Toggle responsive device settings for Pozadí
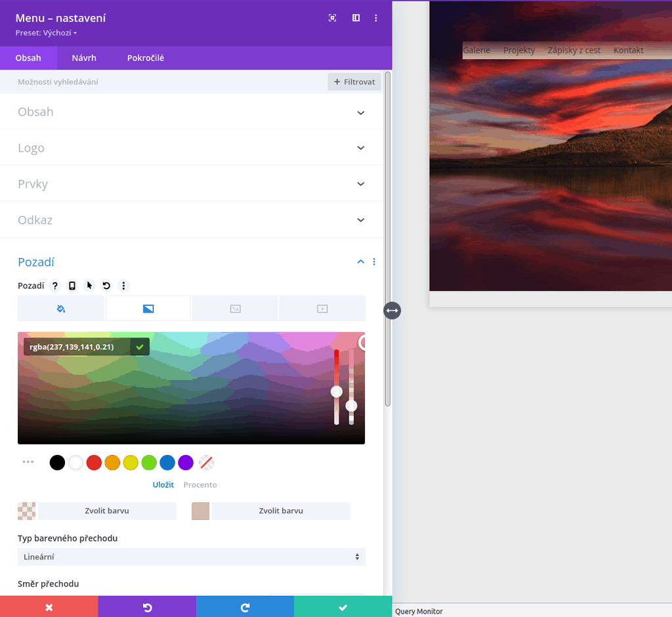The image size is (672, 617). coord(72,286)
